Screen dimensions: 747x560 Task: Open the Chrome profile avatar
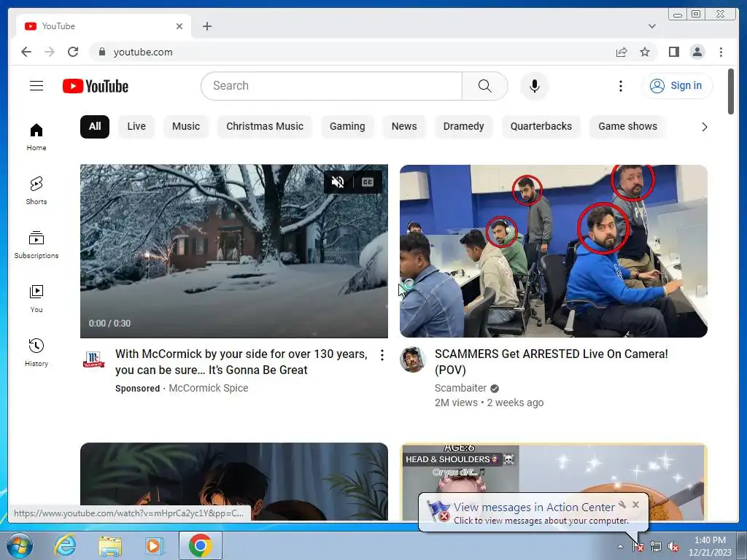pyautogui.click(x=697, y=52)
